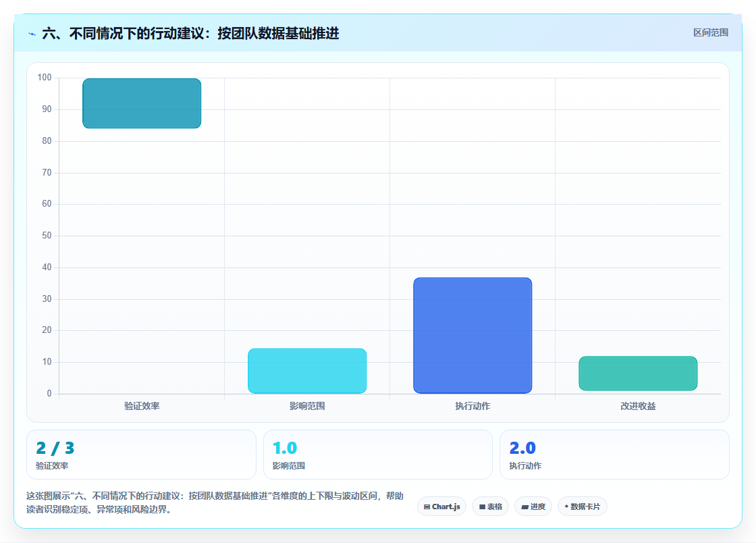
Task: Open the 2 / 3 验证效率 data card
Action: tap(141, 455)
